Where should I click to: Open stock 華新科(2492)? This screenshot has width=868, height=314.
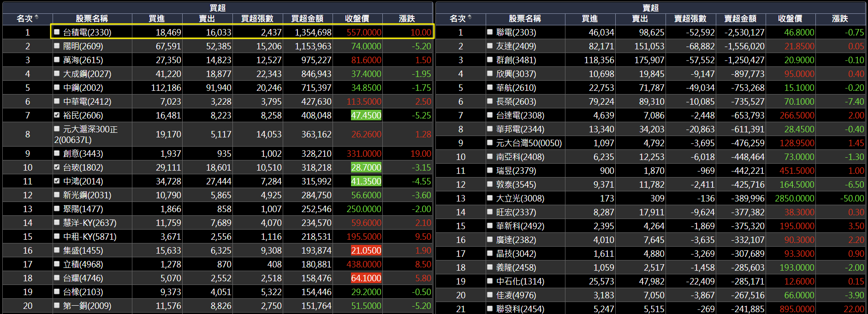pos(520,226)
